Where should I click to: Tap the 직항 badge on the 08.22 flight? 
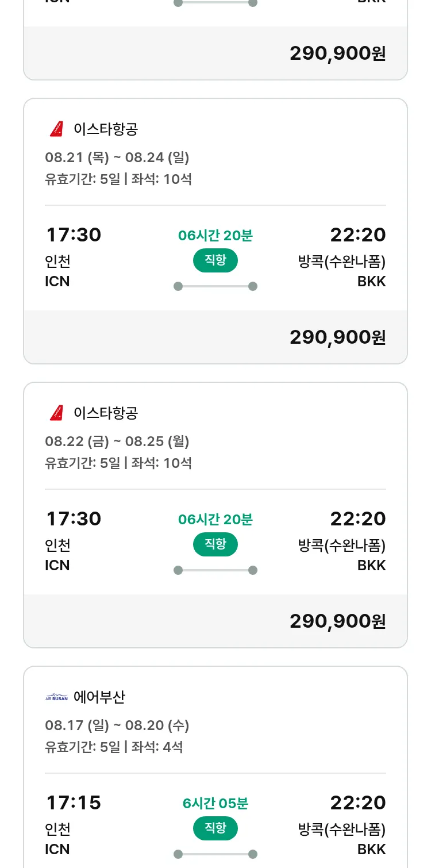(x=215, y=544)
